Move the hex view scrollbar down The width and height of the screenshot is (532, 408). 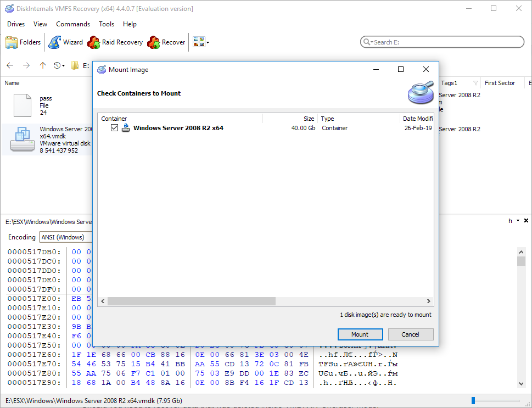pyautogui.click(x=522, y=384)
